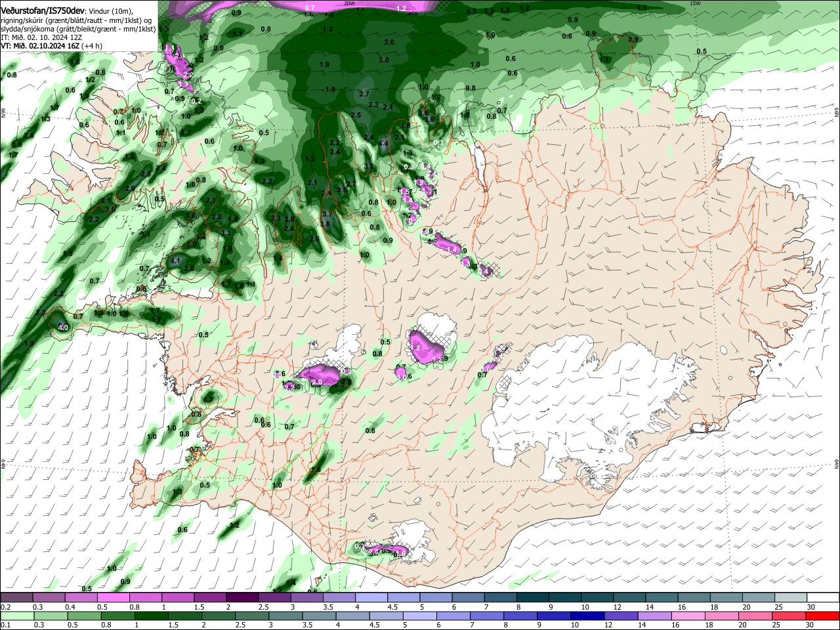Click the '4.4' precipitation value on the map
The image size is (840, 630).
point(384,142)
